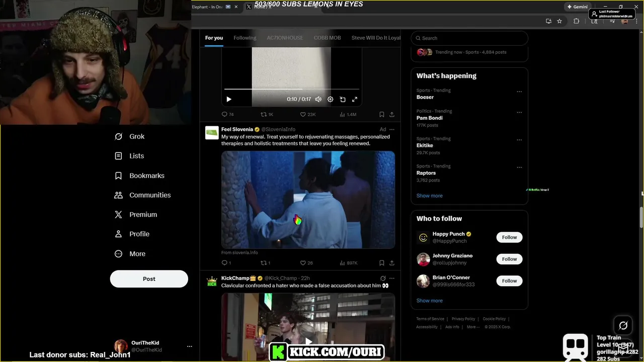Viewport: 644px width, 362px height.
Task: Open more options for Raptors trend
Action: [519, 167]
